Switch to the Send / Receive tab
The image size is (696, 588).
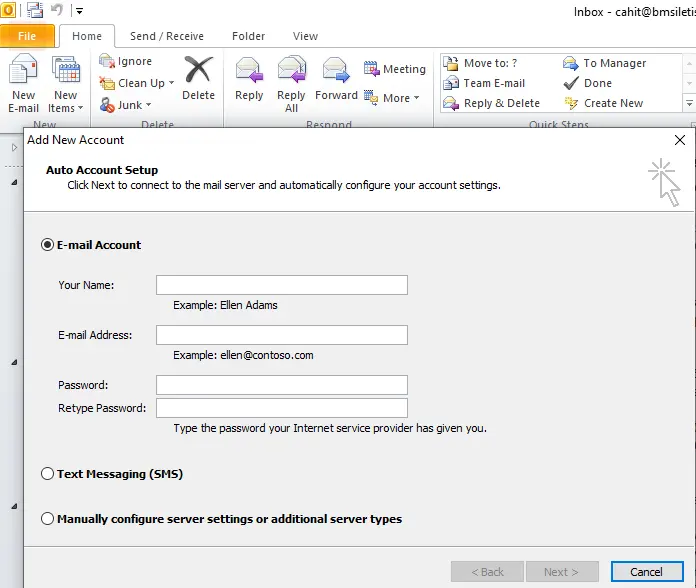tap(167, 36)
